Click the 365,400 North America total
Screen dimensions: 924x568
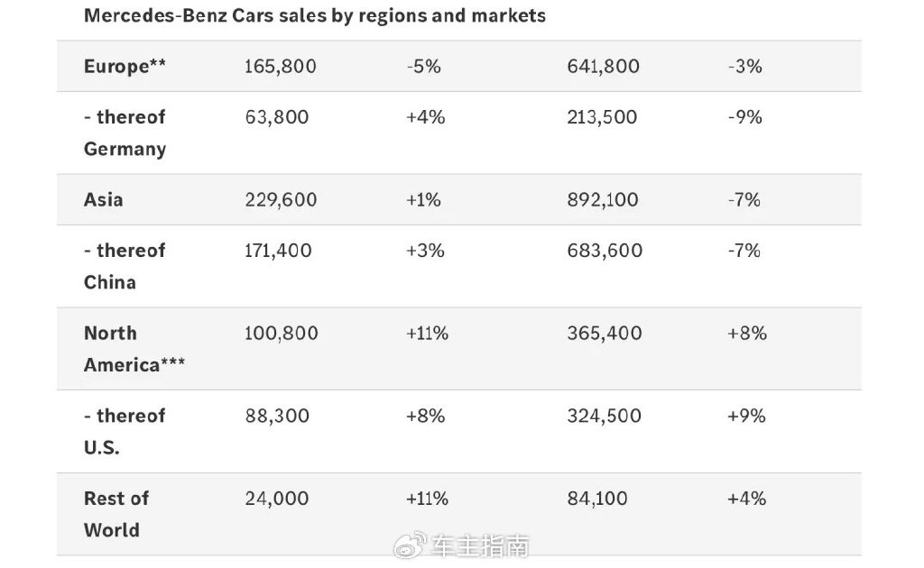(x=604, y=333)
